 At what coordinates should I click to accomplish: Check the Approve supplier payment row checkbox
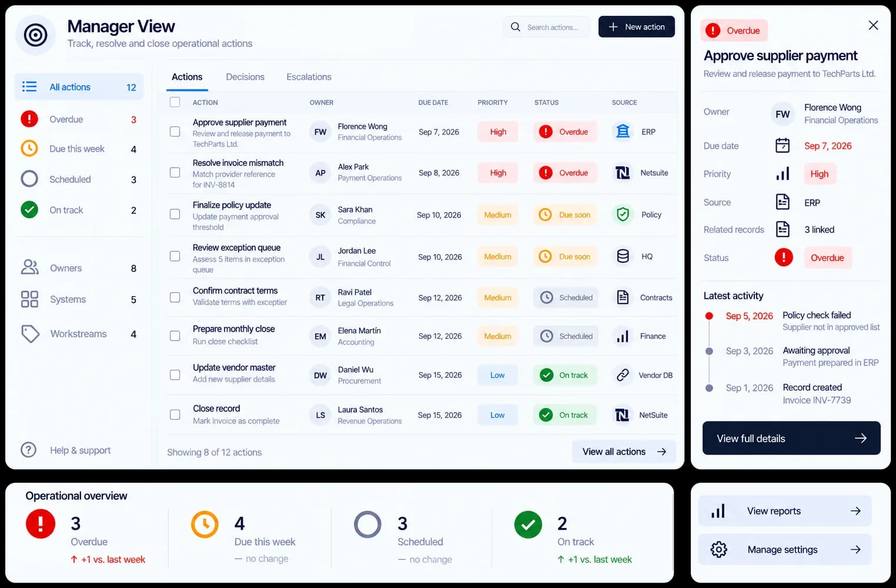coord(175,131)
